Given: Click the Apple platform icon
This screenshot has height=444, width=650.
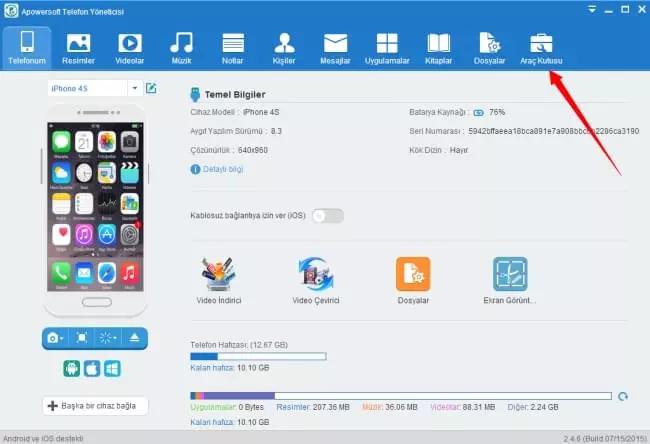Looking at the screenshot, I should coord(92,368).
